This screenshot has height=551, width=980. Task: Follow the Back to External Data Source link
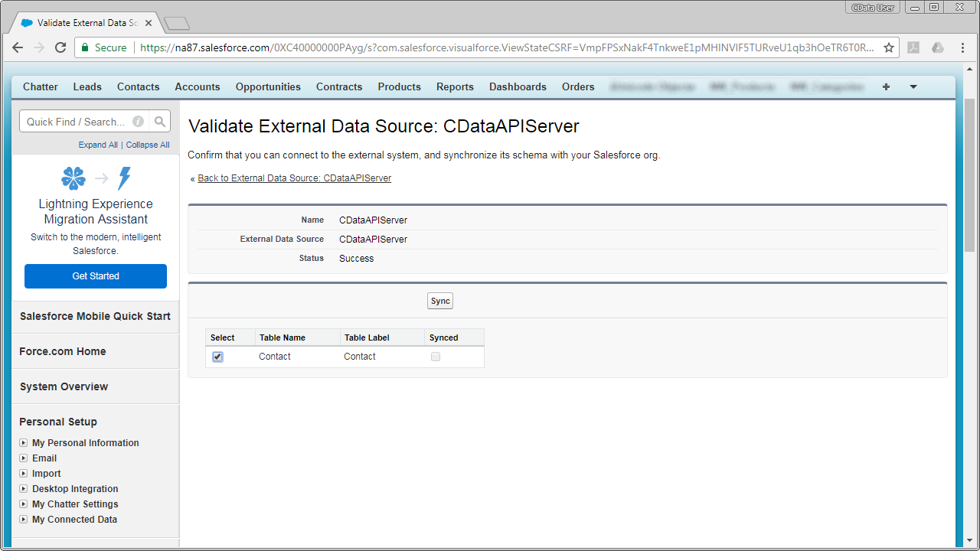[x=294, y=178]
